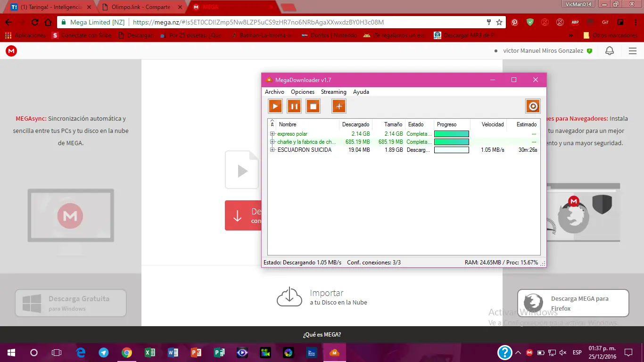Bookmark this page with the star icon
This screenshot has width=644, height=362.
pos(499,22)
